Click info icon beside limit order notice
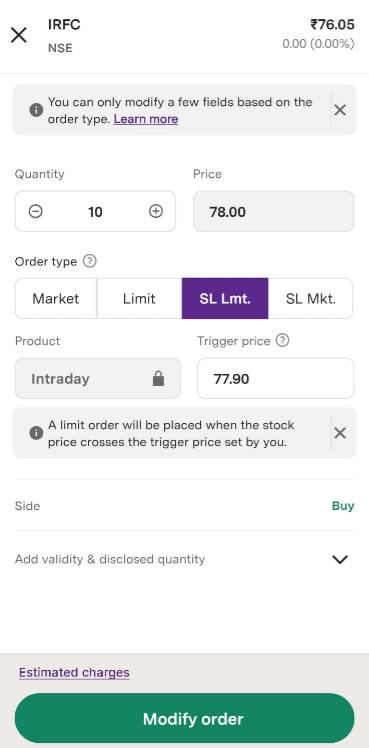369x748 pixels. [x=36, y=433]
